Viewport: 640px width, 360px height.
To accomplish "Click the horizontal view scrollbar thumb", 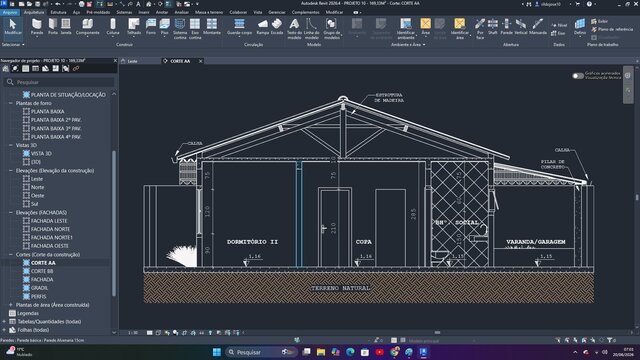I will pos(437,333).
